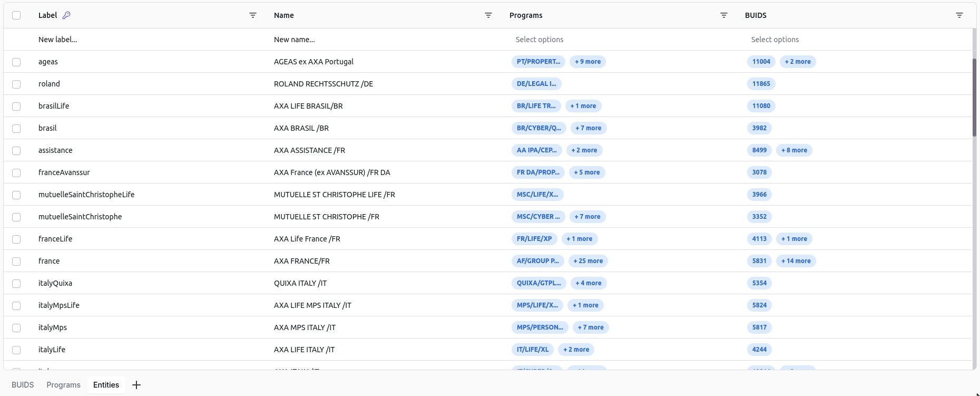Expand '+ 2 more' BUIDS for ageas
The width and height of the screenshot is (980, 396).
[x=798, y=62]
